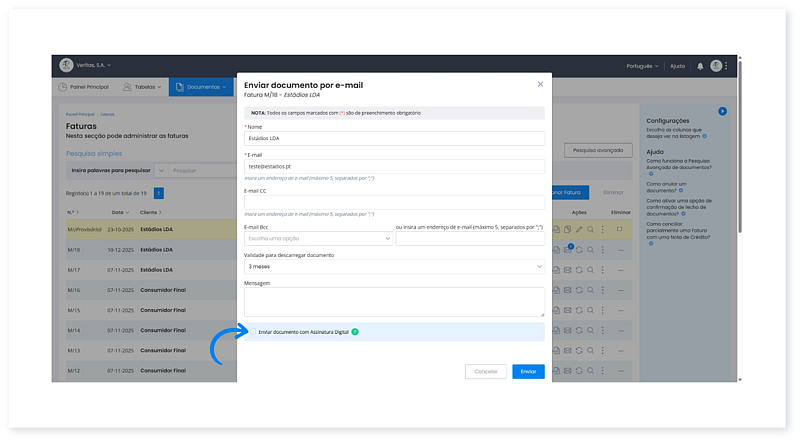
Task: Open more actions for the M/(Provisória) row
Action: coord(603,230)
